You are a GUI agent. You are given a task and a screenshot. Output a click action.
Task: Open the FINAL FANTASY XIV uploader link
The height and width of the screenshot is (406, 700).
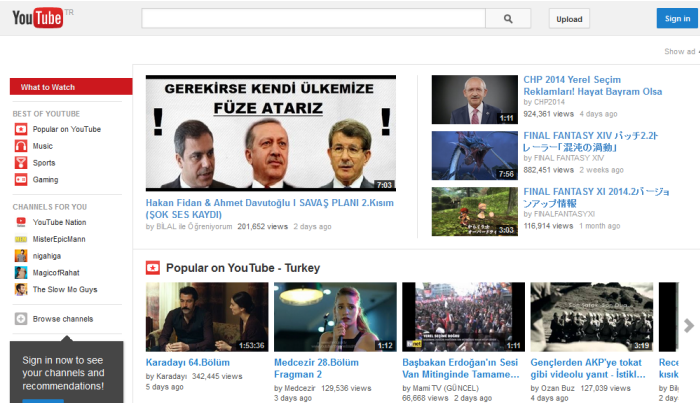(568, 158)
